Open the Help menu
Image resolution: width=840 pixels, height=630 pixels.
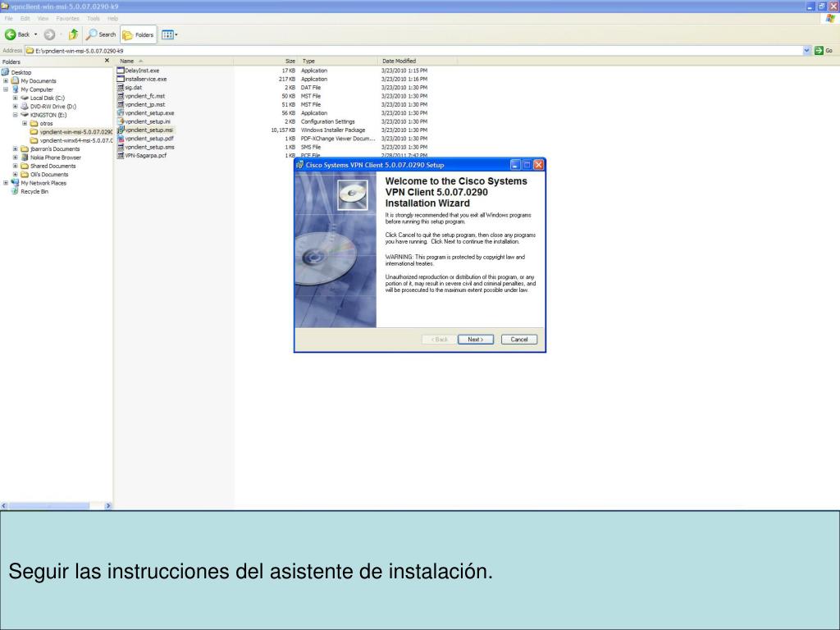point(112,18)
